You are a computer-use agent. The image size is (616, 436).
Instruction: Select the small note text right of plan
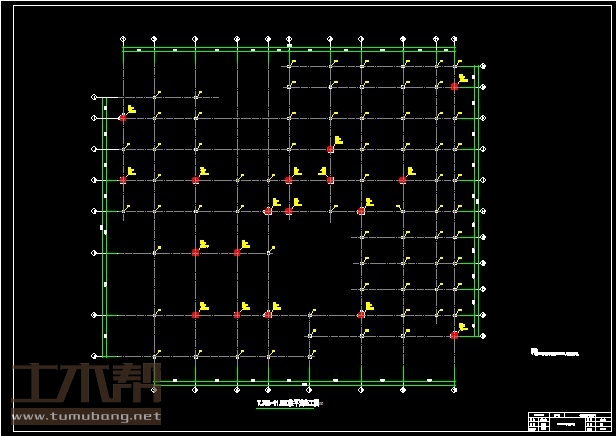point(555,352)
